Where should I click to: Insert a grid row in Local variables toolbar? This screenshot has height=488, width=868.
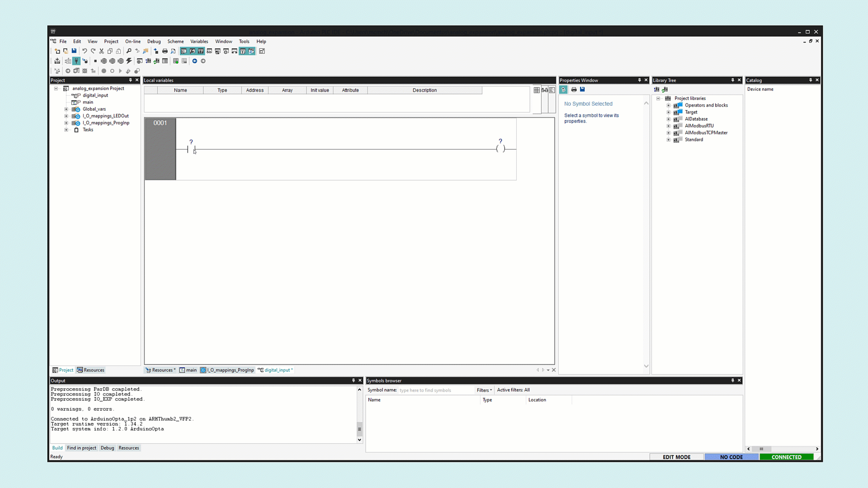(537, 90)
